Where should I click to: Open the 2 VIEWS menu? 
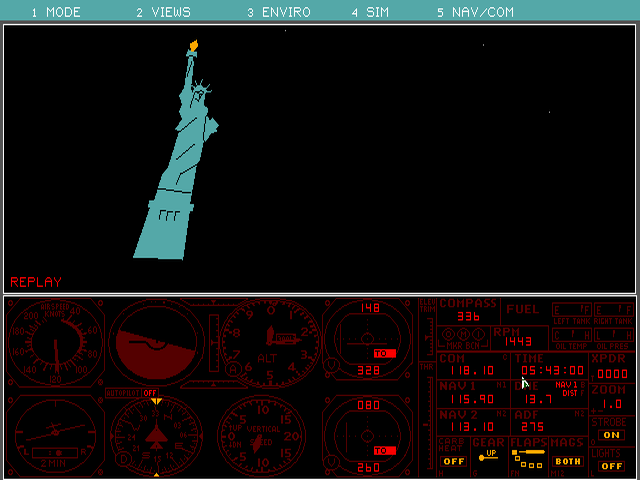click(x=163, y=12)
